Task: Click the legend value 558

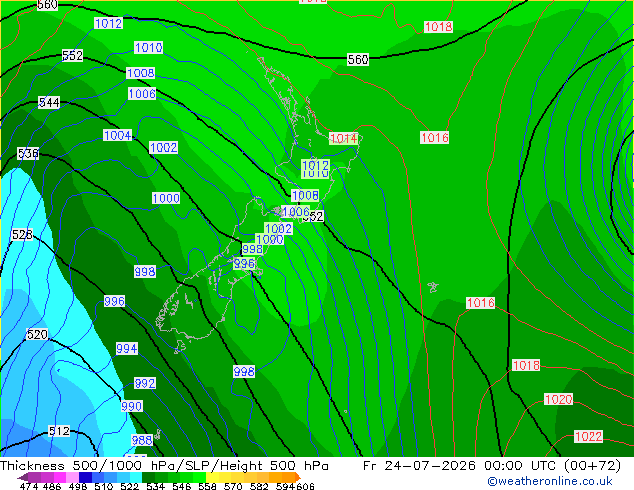Action: [207, 486]
